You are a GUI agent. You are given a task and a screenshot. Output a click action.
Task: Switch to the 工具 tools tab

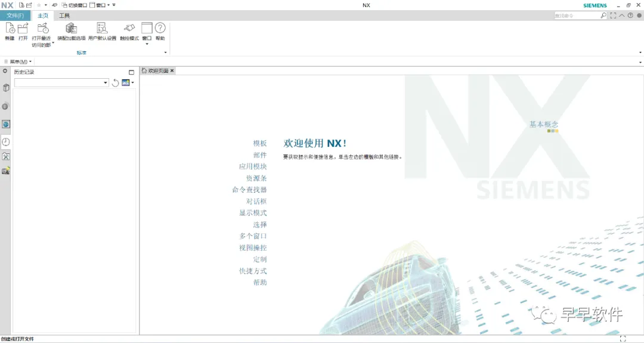pos(64,16)
